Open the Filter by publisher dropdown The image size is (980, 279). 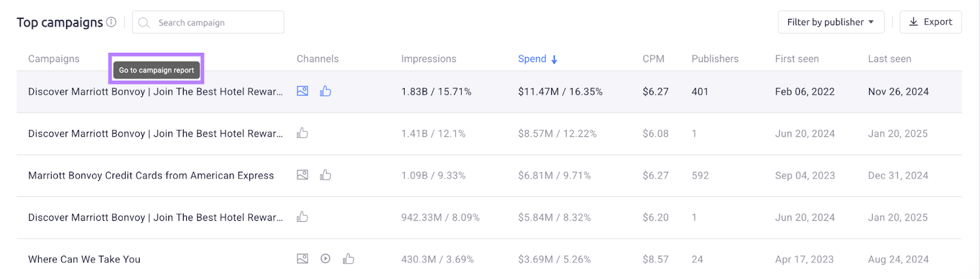[831, 22]
